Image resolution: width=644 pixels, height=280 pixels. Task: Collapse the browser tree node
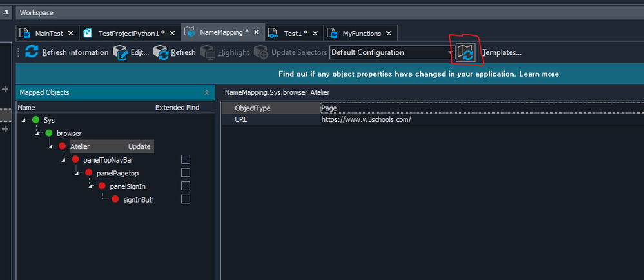coord(37,134)
